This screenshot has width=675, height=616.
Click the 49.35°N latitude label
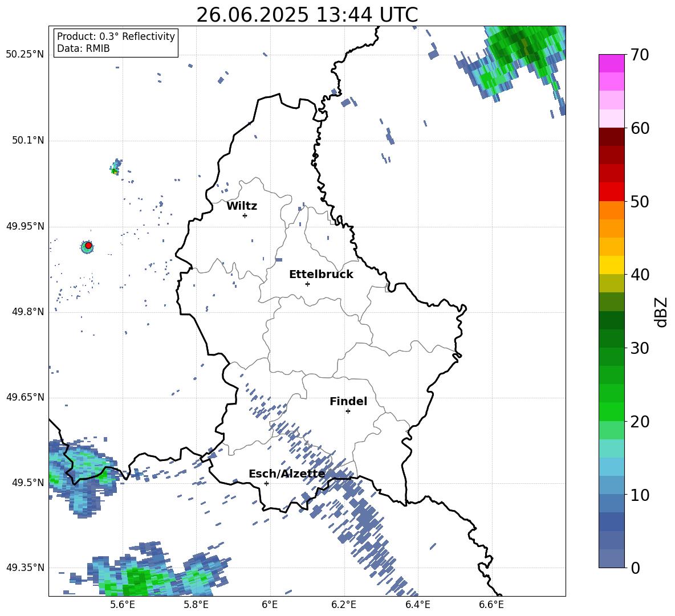[x=25, y=568]
